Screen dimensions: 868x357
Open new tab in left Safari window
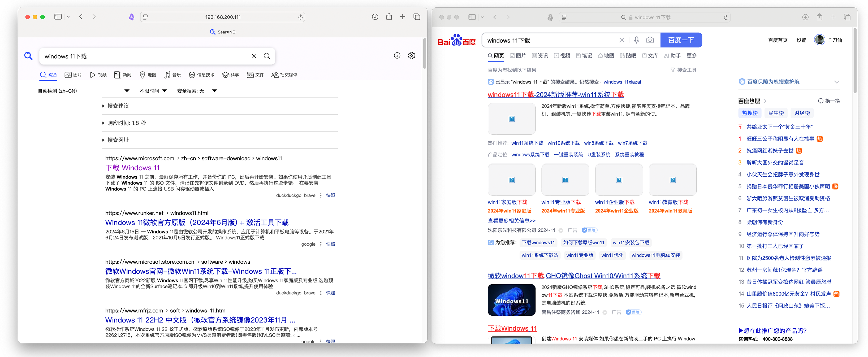pos(403,17)
